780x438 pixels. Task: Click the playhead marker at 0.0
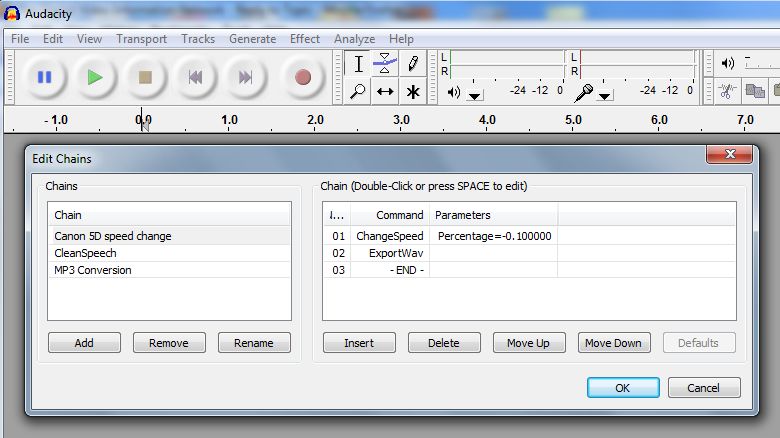(144, 122)
